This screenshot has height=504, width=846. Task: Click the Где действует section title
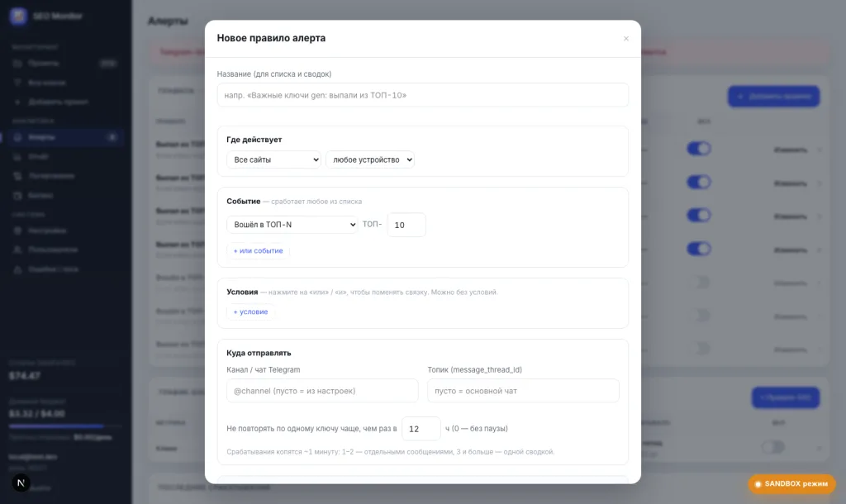click(x=254, y=140)
